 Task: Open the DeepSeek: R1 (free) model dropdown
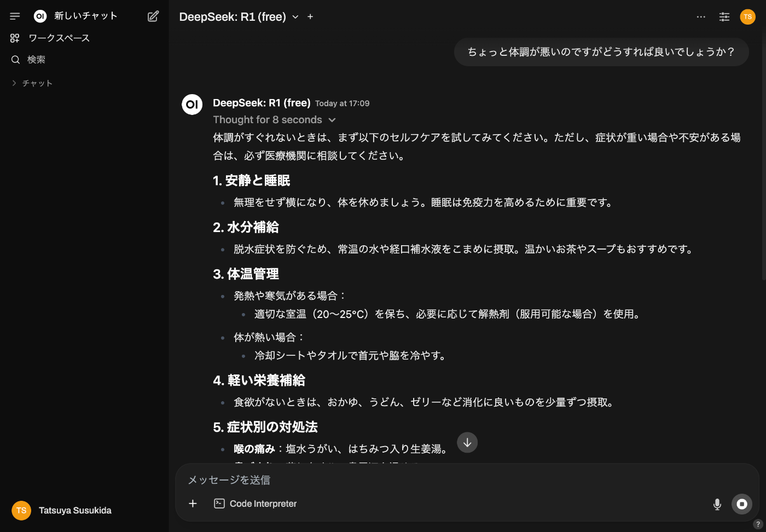(x=239, y=17)
